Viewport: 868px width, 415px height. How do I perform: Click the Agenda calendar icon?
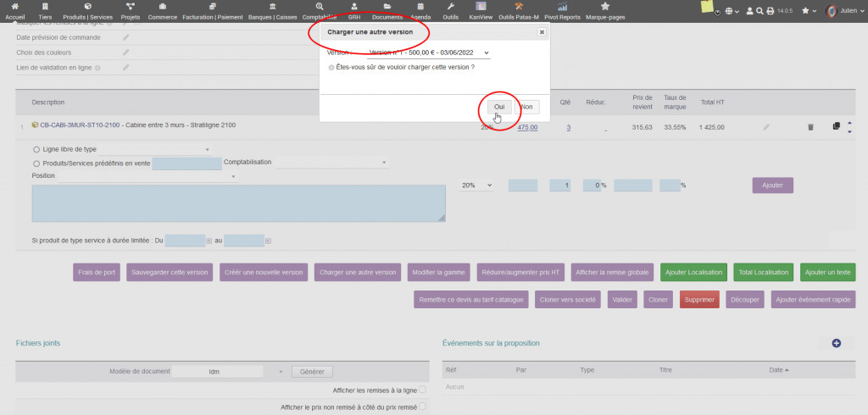420,7
